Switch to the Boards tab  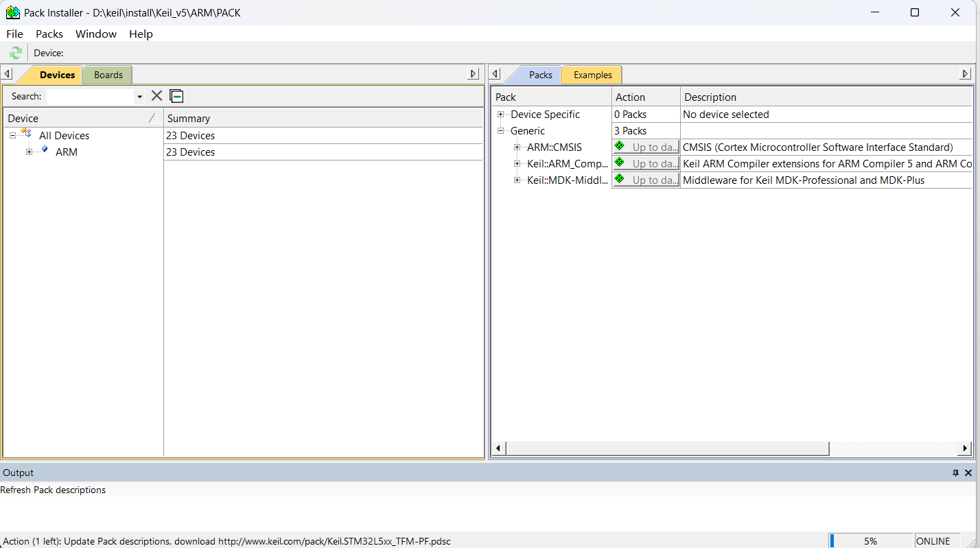tap(108, 75)
